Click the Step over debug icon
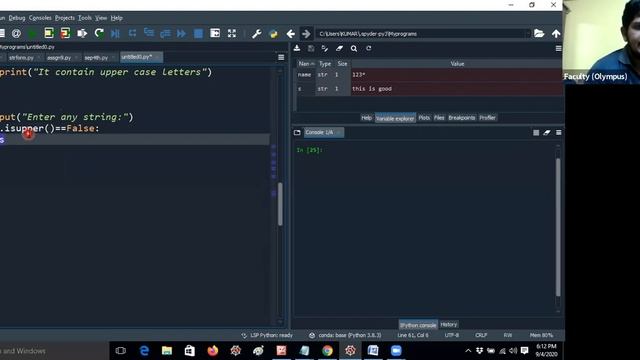 click(132, 33)
